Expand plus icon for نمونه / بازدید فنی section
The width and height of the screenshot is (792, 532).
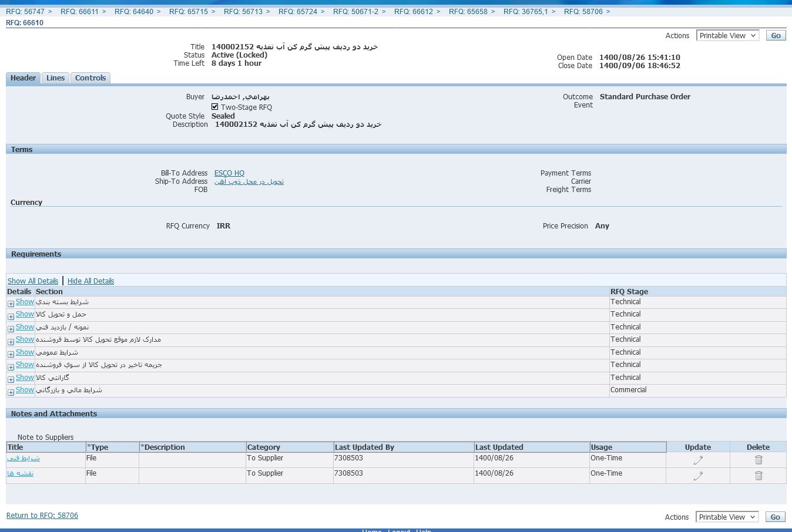(11, 329)
